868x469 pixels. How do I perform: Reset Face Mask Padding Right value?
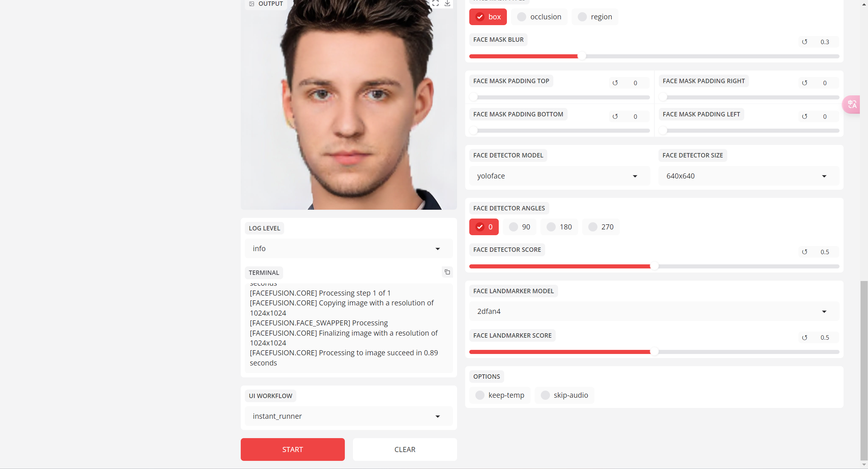[x=805, y=83]
